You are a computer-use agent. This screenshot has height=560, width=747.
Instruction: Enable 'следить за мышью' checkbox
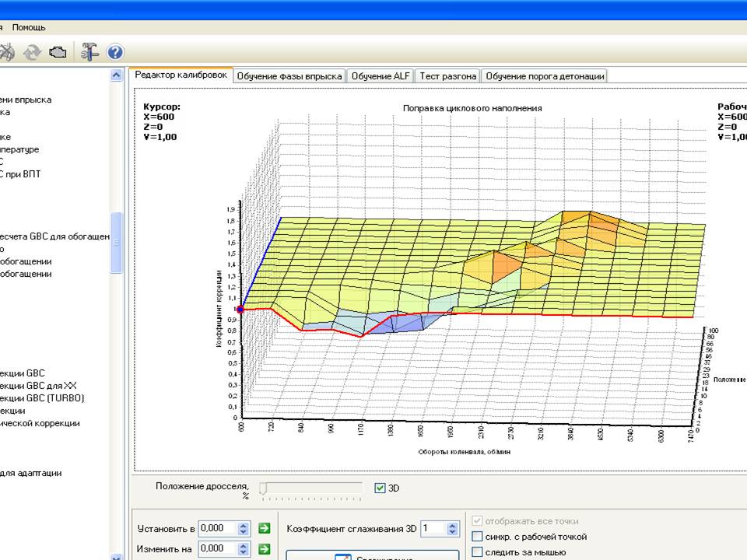click(x=477, y=552)
